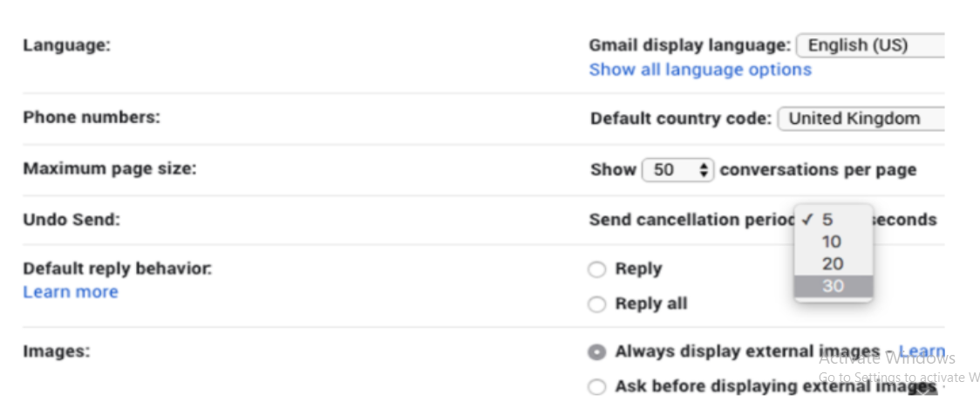980x409 pixels.
Task: Enable the Reply all radio option
Action: point(597,304)
